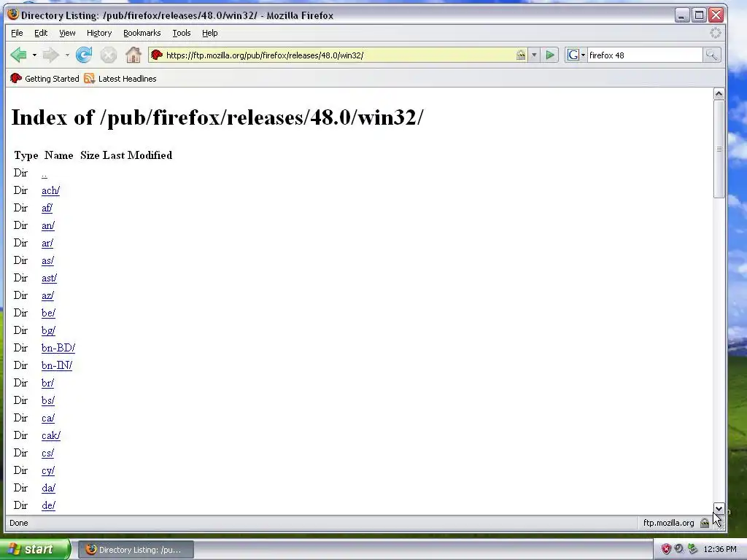Open the History menu
The width and height of the screenshot is (747, 560).
(x=99, y=33)
